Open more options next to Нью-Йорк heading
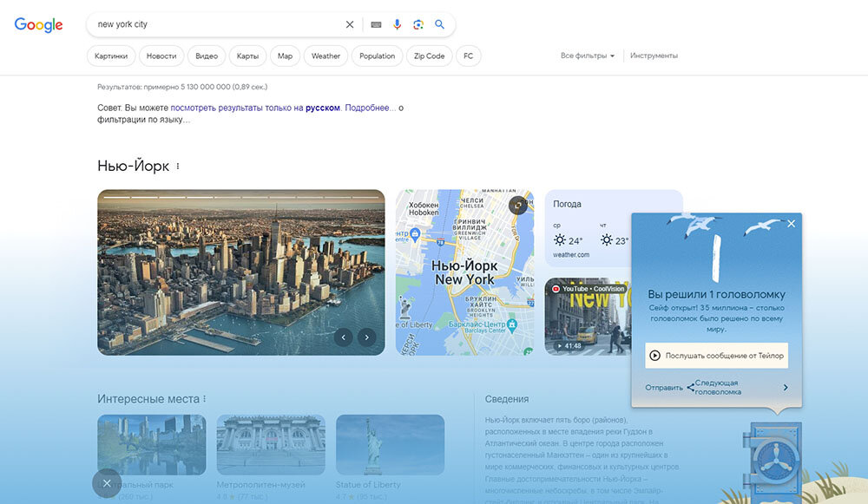 178,166
